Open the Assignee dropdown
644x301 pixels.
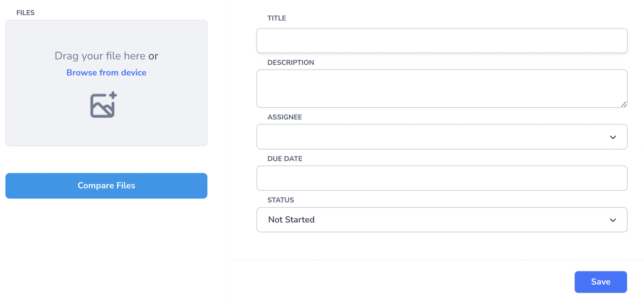pos(442,137)
